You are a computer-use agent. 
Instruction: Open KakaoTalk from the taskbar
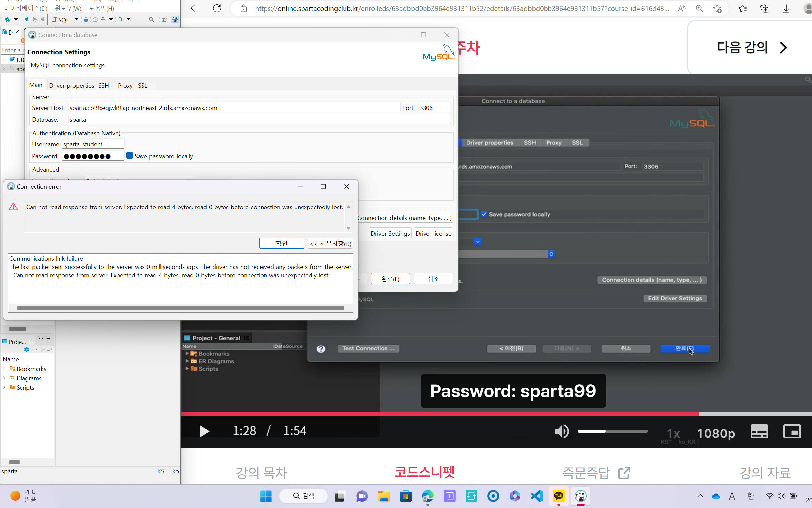(559, 496)
